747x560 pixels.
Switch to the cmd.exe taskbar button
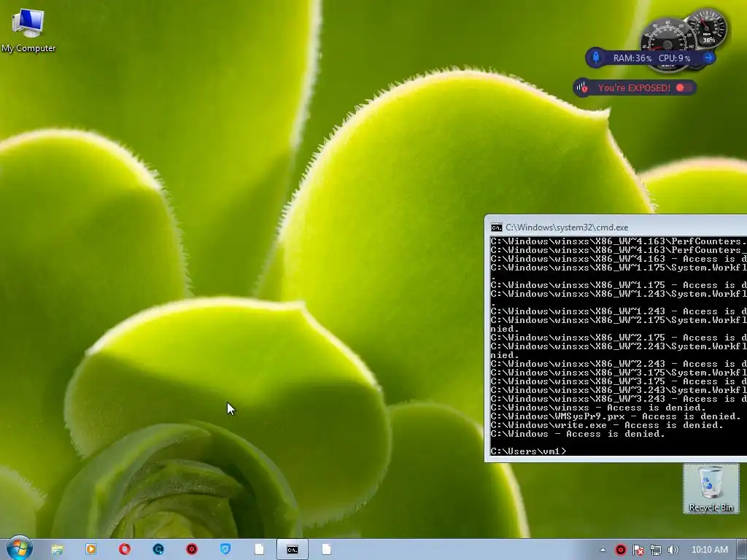293,550
